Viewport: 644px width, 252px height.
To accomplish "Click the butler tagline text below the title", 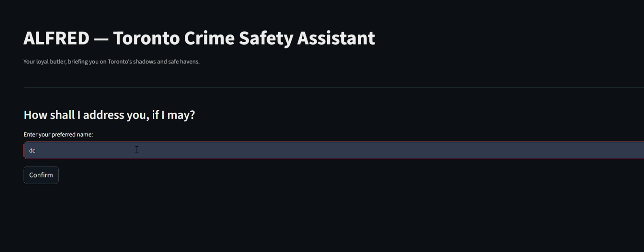I will (111, 62).
